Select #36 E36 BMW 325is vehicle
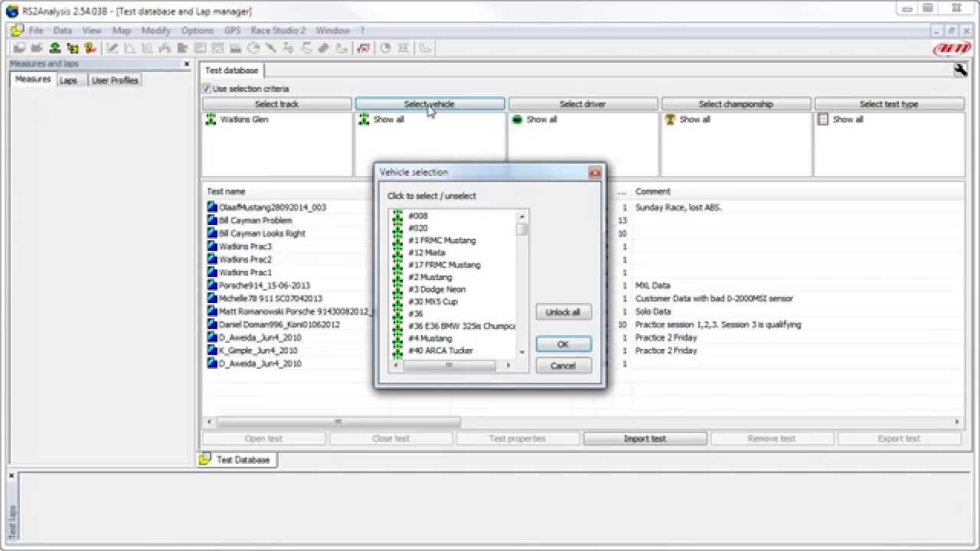 462,326
